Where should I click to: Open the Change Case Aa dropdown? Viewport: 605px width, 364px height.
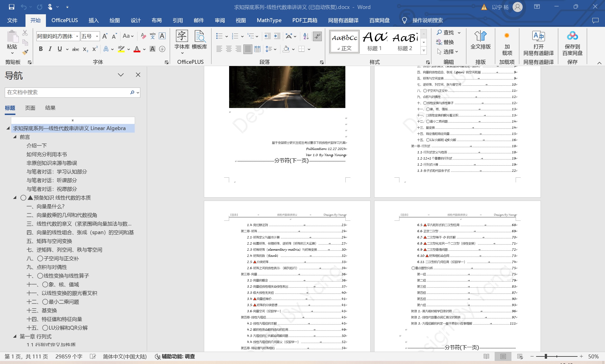pos(128,36)
